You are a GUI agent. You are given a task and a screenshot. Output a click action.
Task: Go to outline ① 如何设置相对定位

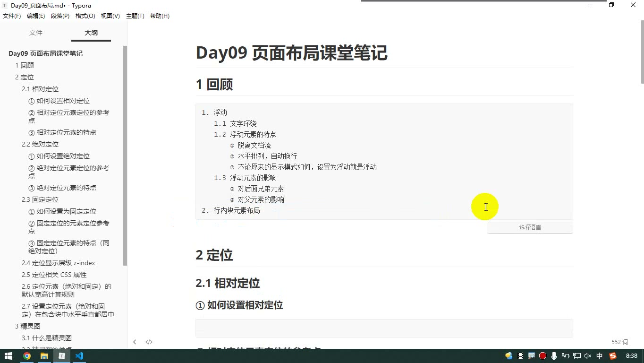(59, 101)
